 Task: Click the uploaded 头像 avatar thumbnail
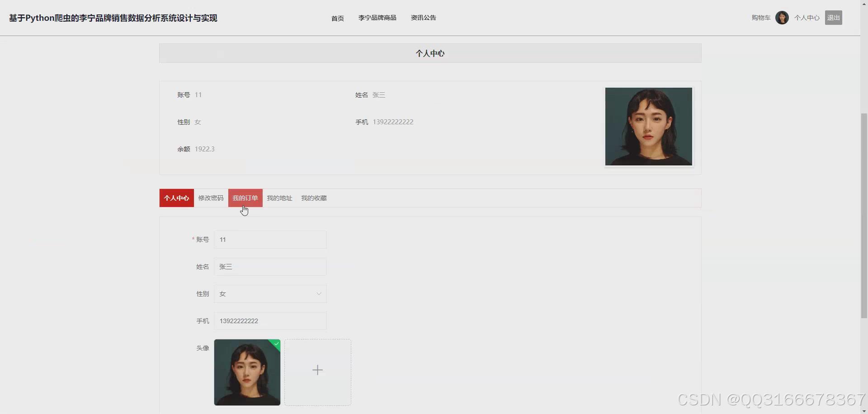(x=247, y=372)
